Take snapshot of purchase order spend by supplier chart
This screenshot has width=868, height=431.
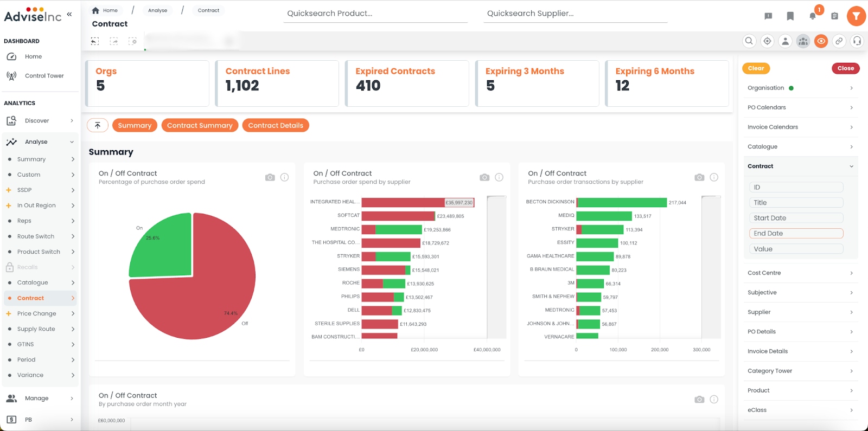(x=484, y=177)
